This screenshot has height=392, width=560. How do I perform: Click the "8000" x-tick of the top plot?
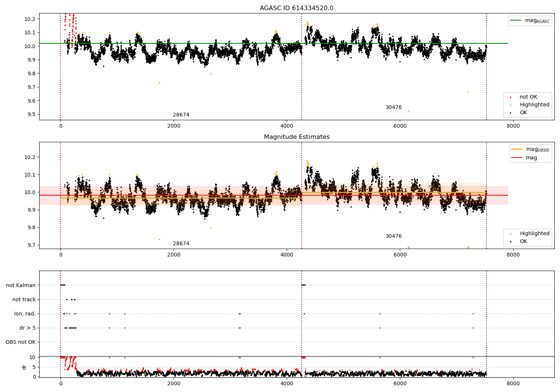click(x=513, y=126)
